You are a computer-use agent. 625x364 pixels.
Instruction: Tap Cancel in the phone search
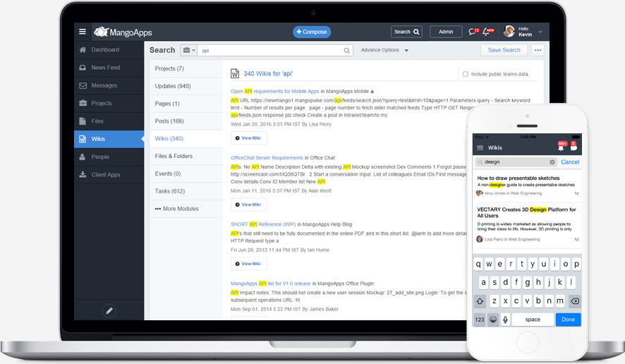pyautogui.click(x=569, y=162)
